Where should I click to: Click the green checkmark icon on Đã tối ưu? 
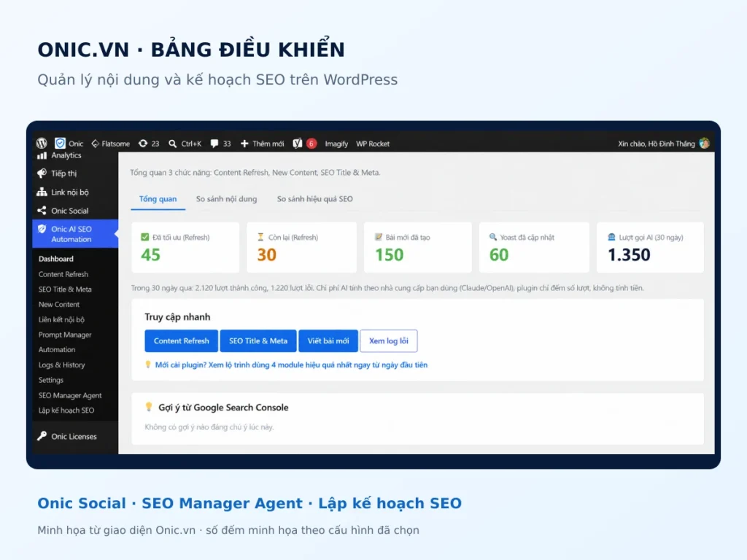(145, 237)
